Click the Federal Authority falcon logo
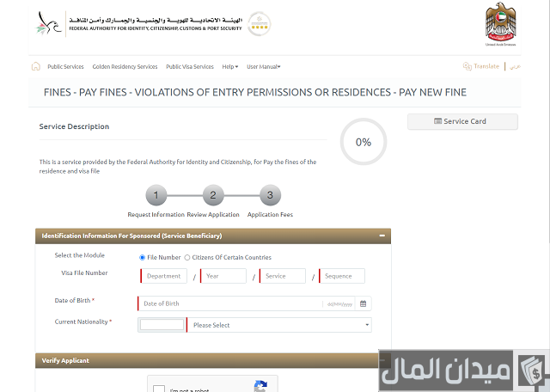 [x=49, y=23]
